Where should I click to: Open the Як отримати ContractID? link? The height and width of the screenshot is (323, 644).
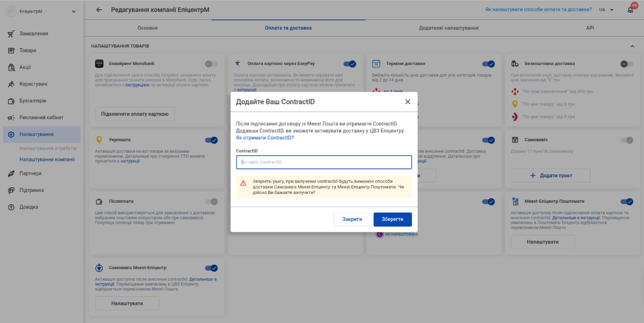265,138
